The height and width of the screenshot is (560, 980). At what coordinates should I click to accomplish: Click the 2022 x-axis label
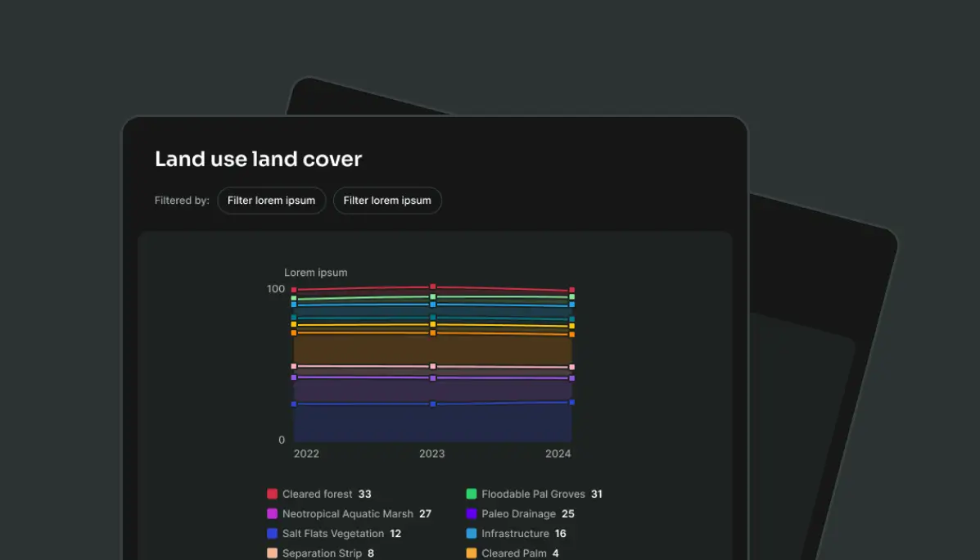(306, 454)
